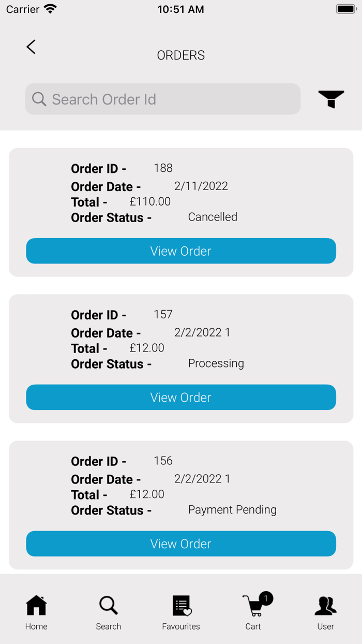Viewport: 362px width, 644px height.
Task: Open the Cart icon showing 1 item
Action: click(253, 606)
